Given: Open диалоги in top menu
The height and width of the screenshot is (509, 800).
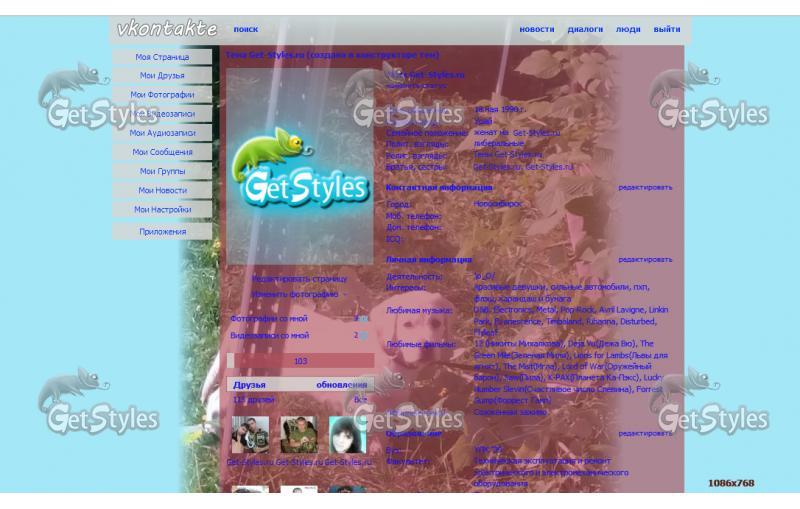Looking at the screenshot, I should [x=585, y=30].
